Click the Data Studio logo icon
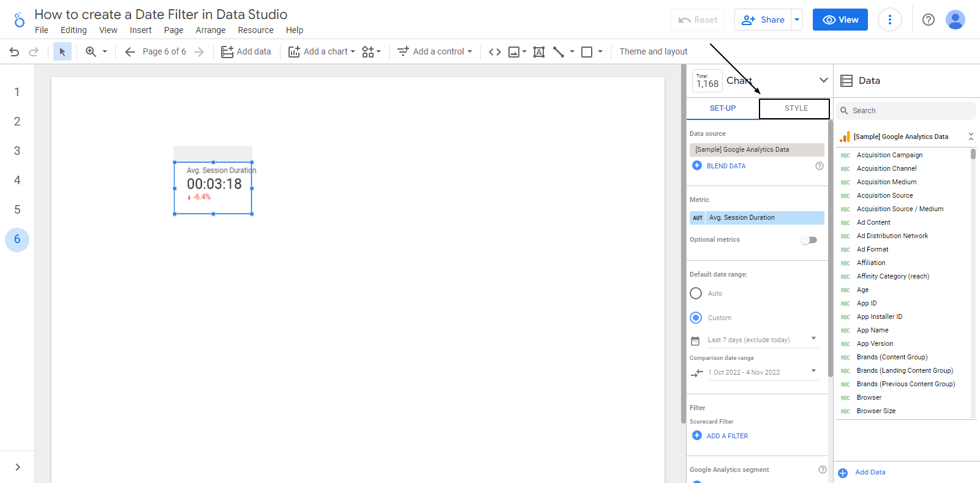Image resolution: width=980 pixels, height=483 pixels. point(19,20)
